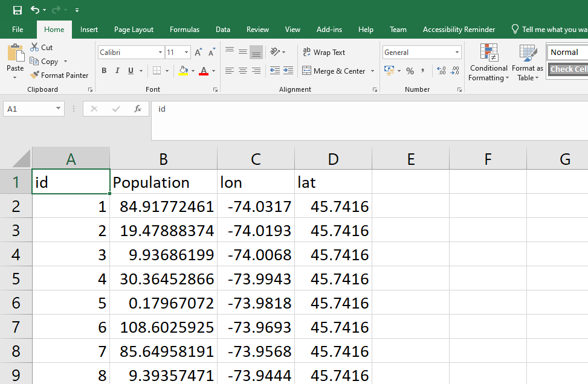Click the Center horizontal alignment icon

click(x=242, y=71)
